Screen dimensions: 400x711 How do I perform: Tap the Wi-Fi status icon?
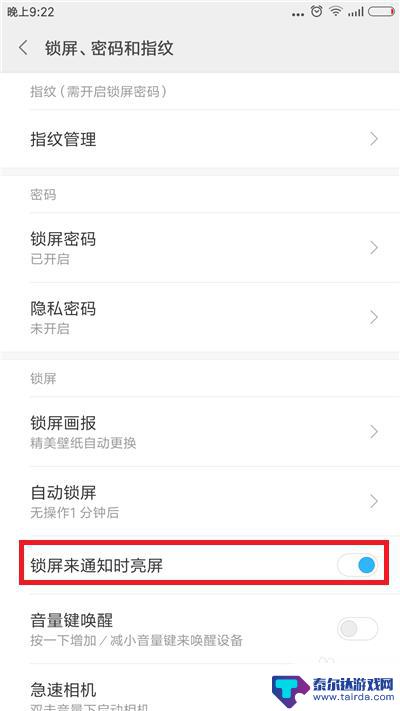pos(336,12)
